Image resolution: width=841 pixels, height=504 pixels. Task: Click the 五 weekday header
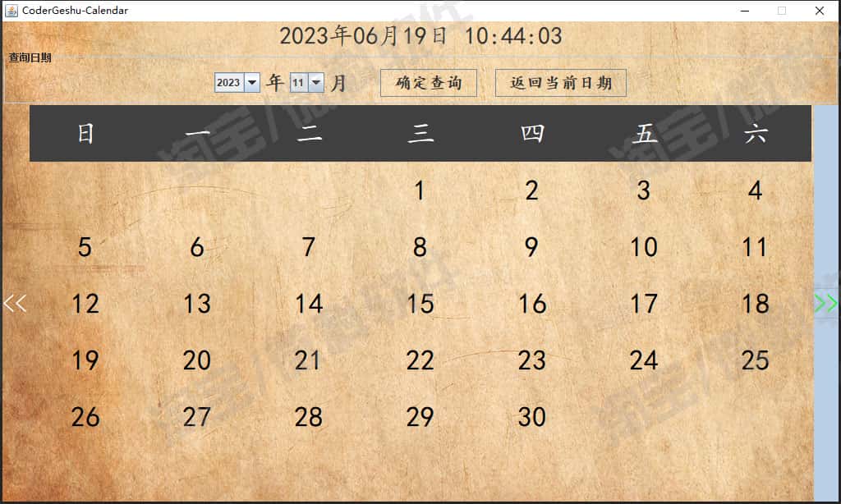(644, 133)
